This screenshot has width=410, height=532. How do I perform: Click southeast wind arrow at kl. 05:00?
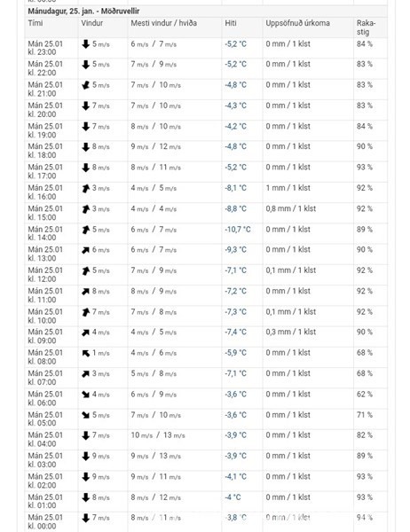(x=85, y=415)
